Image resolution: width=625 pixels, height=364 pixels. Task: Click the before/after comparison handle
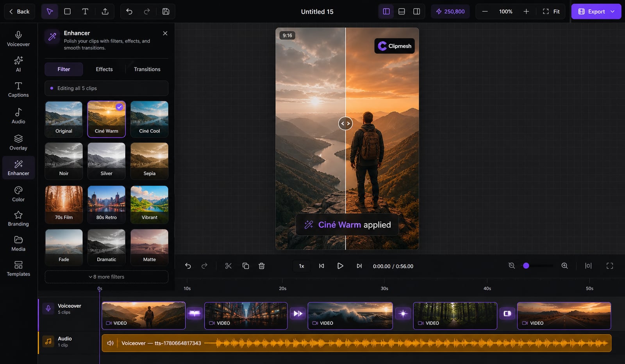345,124
